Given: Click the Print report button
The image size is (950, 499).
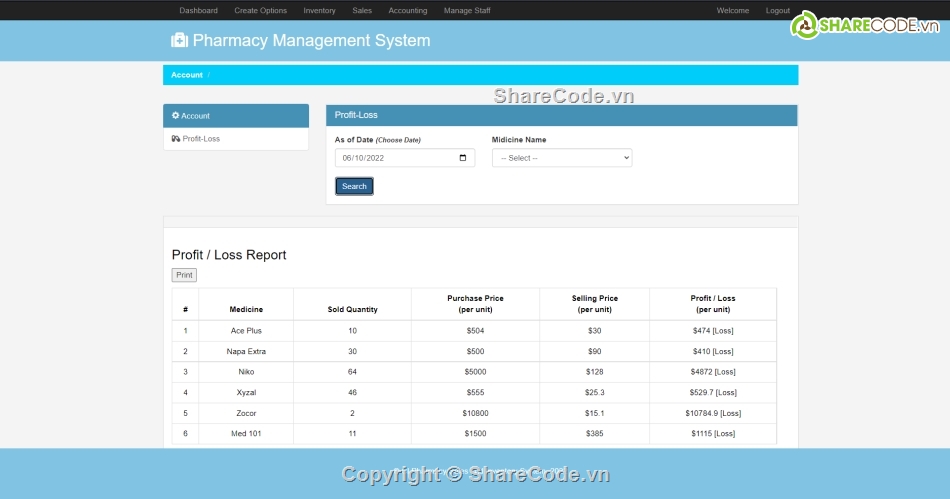Looking at the screenshot, I should (x=184, y=275).
